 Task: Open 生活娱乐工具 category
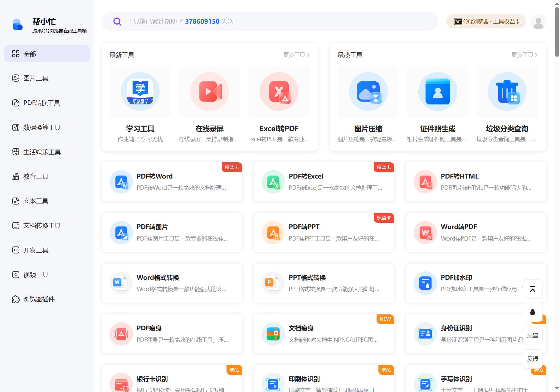pyautogui.click(x=47, y=152)
